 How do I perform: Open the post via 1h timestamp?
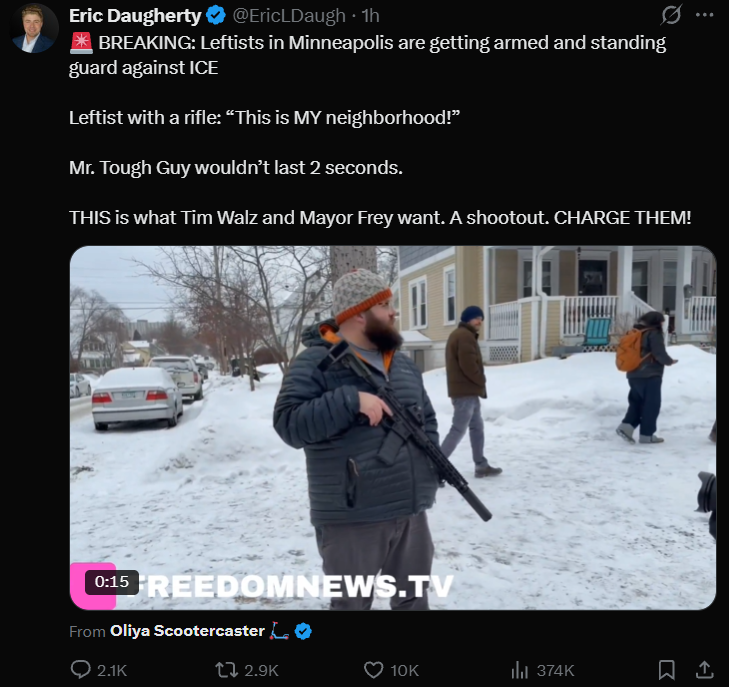coord(371,16)
